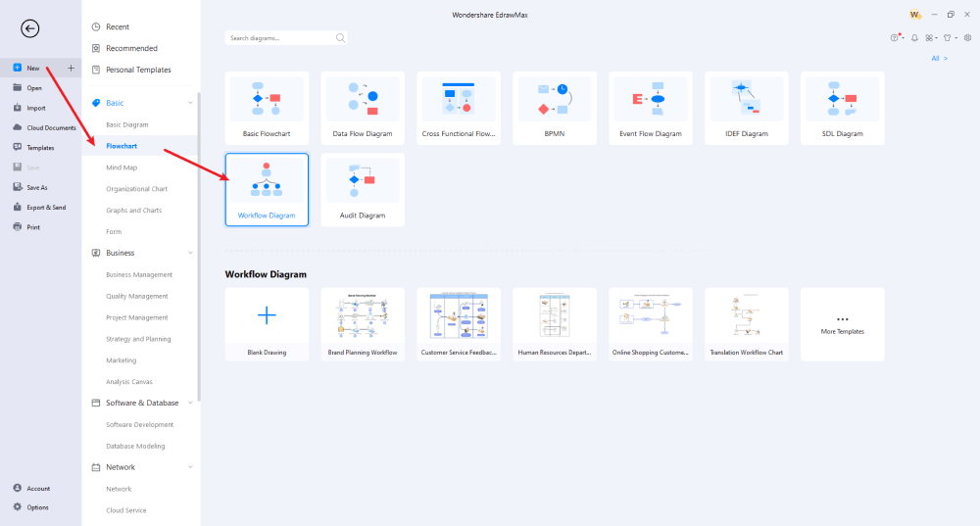Open Account at bottom left
This screenshot has height=526, width=980.
click(x=38, y=489)
